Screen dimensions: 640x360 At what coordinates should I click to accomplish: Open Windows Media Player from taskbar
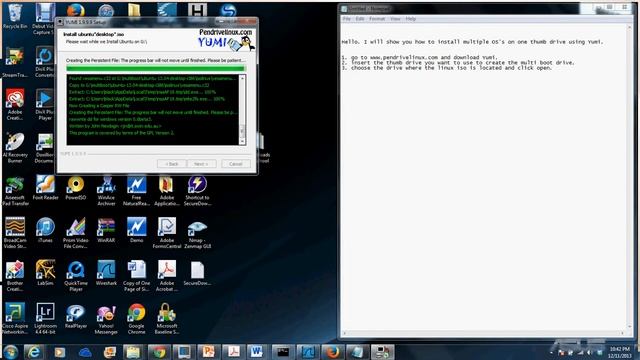click(60, 352)
